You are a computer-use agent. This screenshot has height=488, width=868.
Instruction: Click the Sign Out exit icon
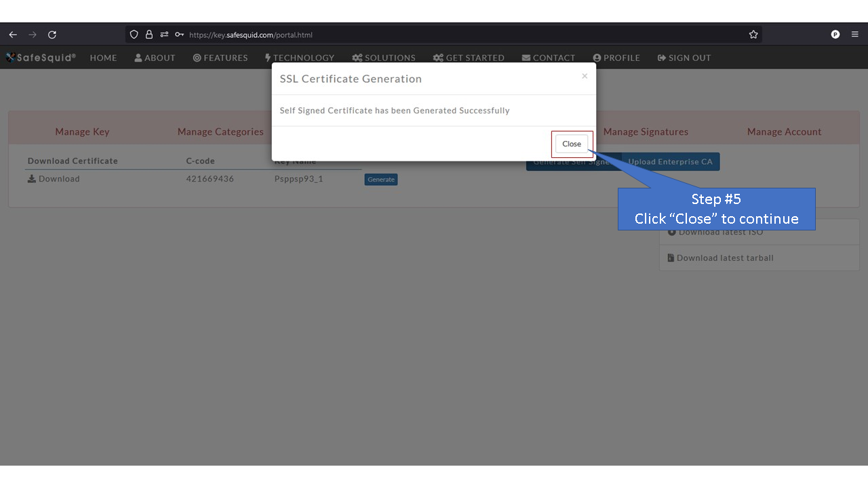click(x=660, y=57)
